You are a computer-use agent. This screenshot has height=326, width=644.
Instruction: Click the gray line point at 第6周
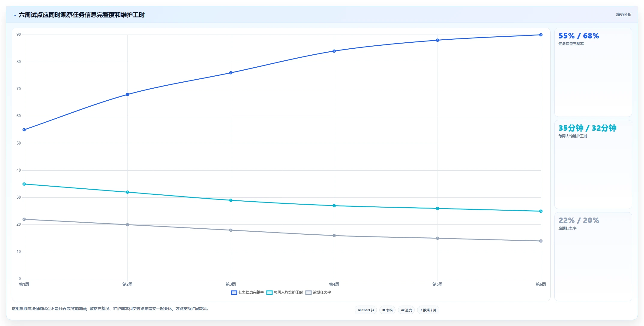(x=541, y=241)
